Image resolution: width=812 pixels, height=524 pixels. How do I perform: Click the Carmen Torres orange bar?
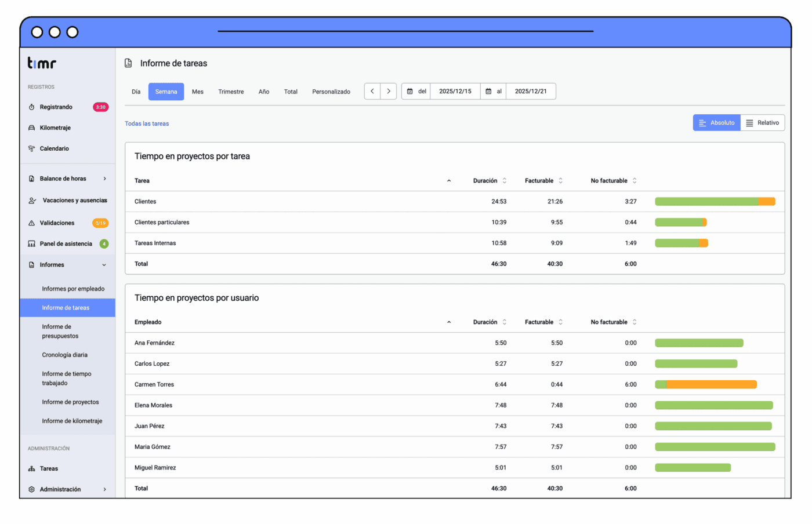711,385
